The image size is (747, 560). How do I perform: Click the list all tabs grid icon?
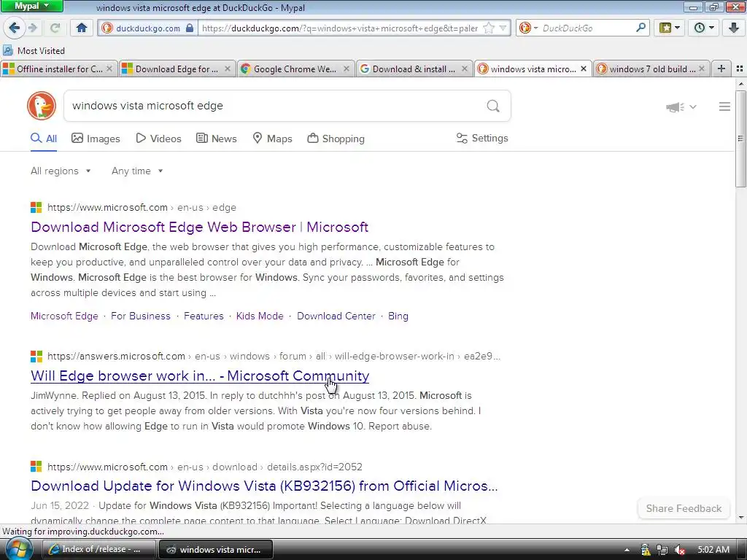tap(740, 69)
